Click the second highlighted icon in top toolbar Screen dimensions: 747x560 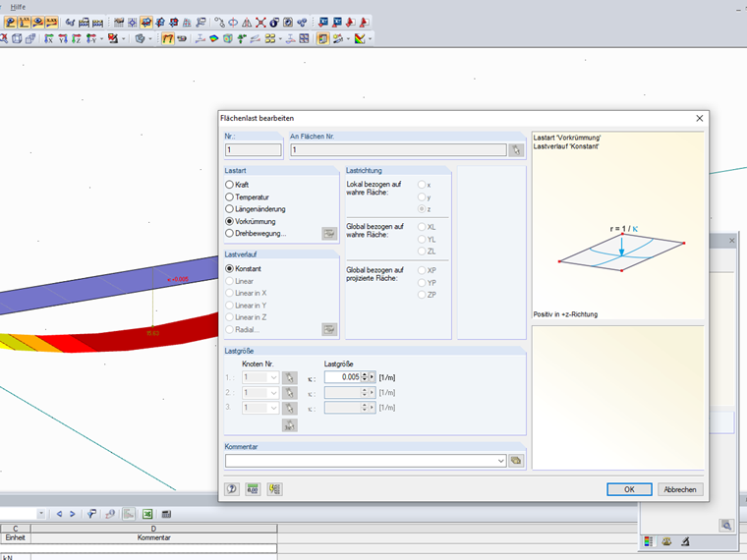coord(25,22)
